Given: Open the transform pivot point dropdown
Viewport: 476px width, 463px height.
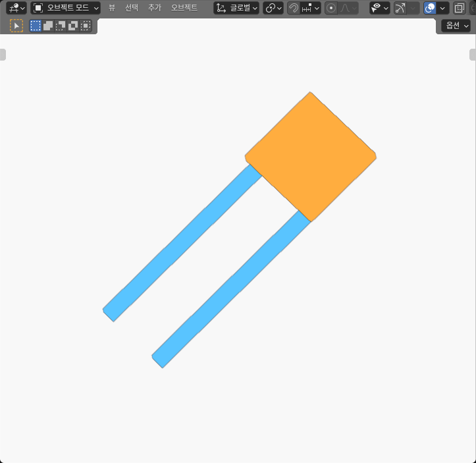Looking at the screenshot, I should coord(273,8).
